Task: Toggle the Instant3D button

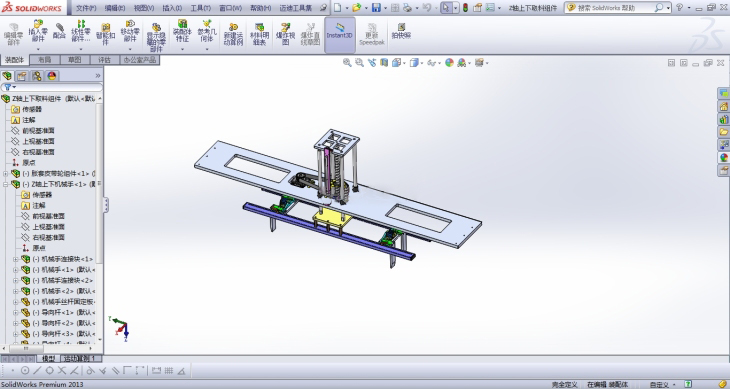Action: point(339,32)
